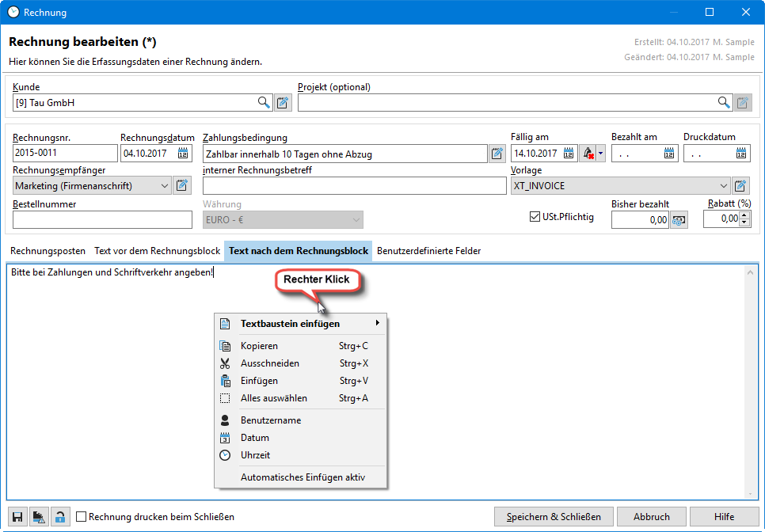Expand the Rechnungsempfänger dropdown
Viewport: 765px width, 532px height.
pyautogui.click(x=164, y=186)
